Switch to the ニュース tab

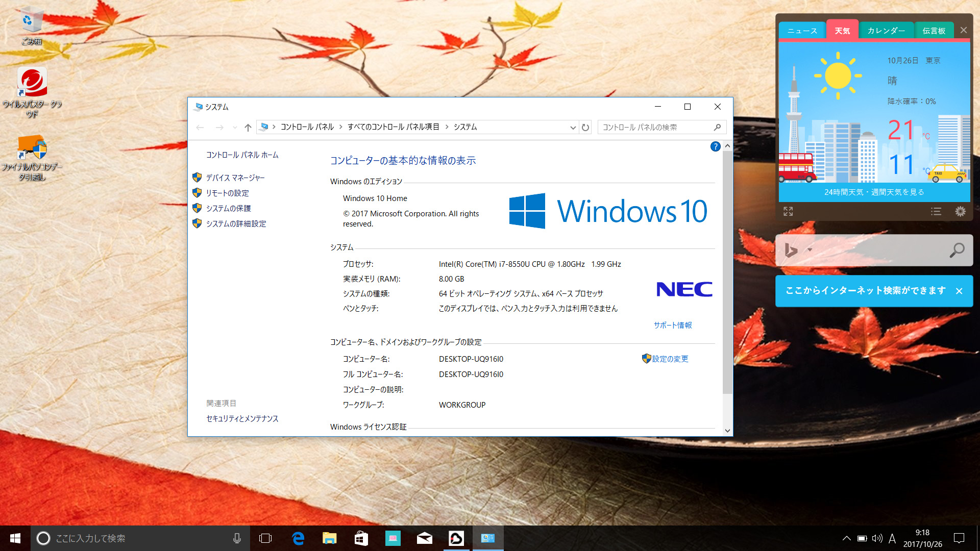(x=802, y=31)
